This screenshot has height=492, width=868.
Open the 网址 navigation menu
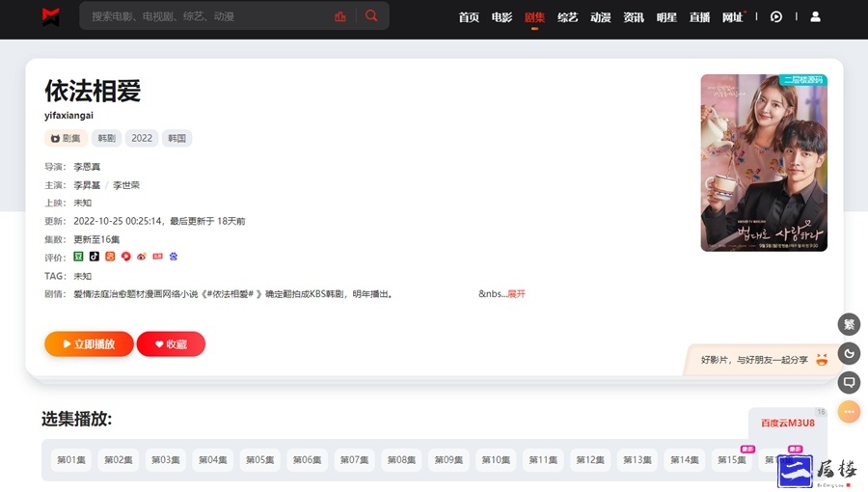(733, 17)
